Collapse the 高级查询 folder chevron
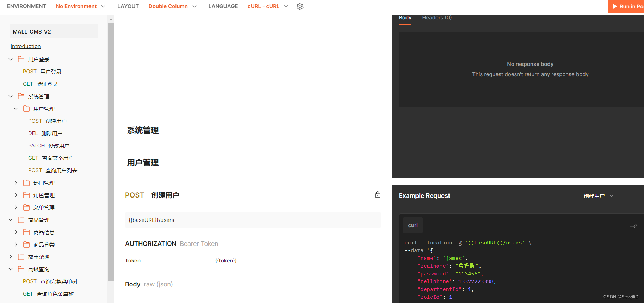 (11, 269)
